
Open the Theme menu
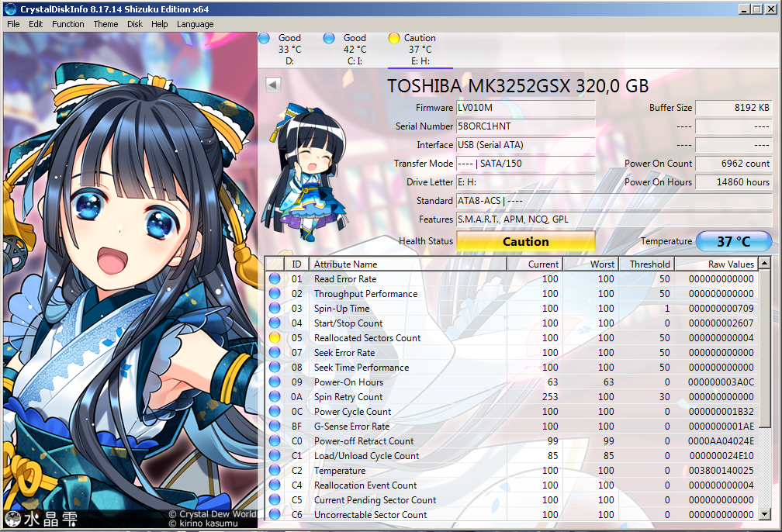pyautogui.click(x=106, y=24)
